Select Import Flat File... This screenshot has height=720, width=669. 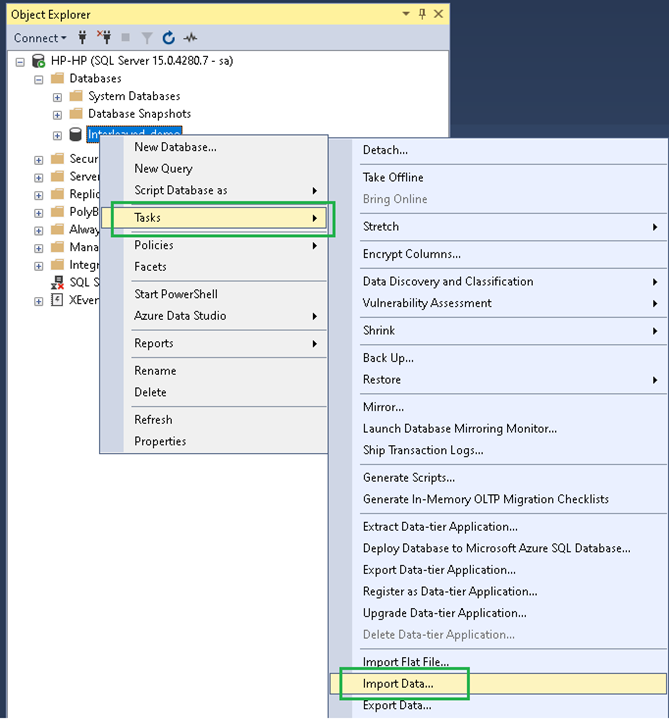(498, 662)
